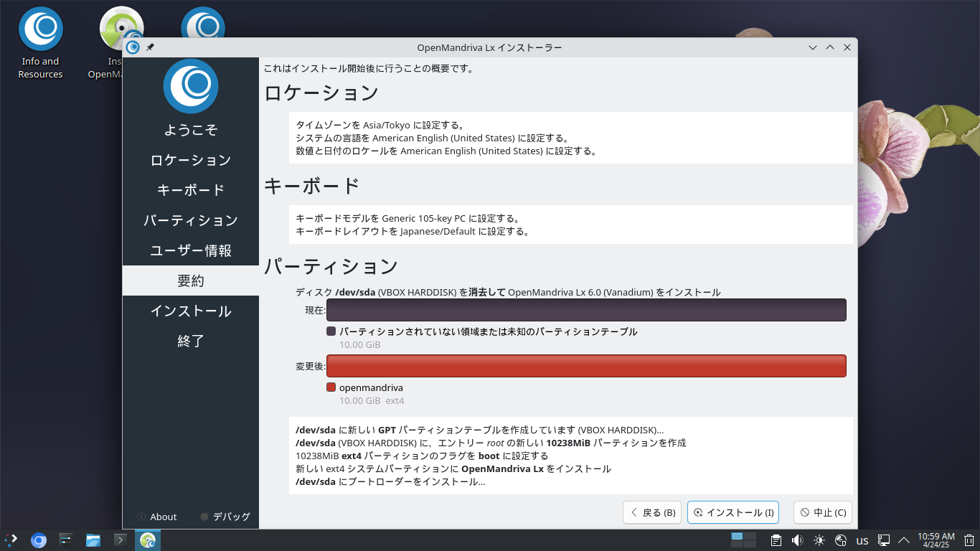The height and width of the screenshot is (551, 980).
Task: Go to the ようこそ step in sidebar
Action: click(x=191, y=130)
